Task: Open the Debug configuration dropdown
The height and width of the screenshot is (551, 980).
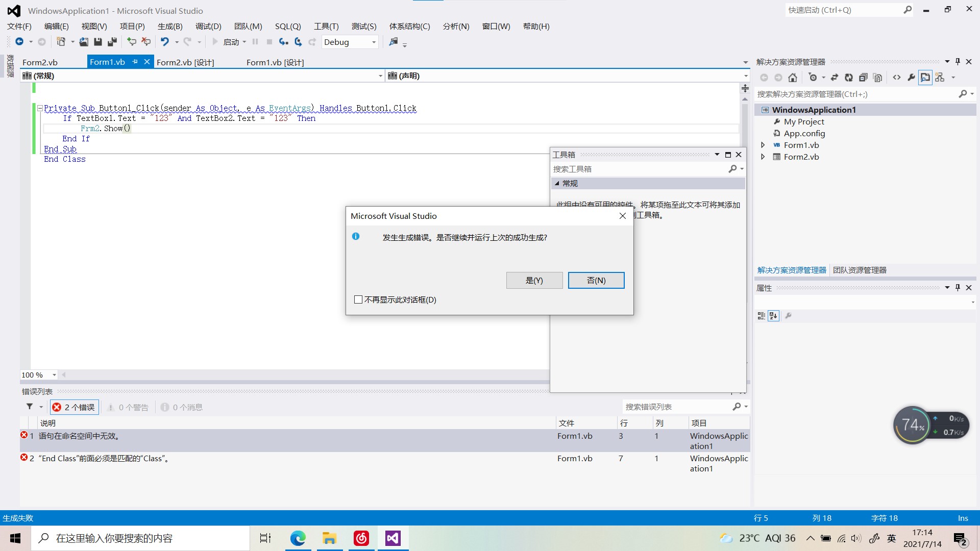Action: click(374, 42)
